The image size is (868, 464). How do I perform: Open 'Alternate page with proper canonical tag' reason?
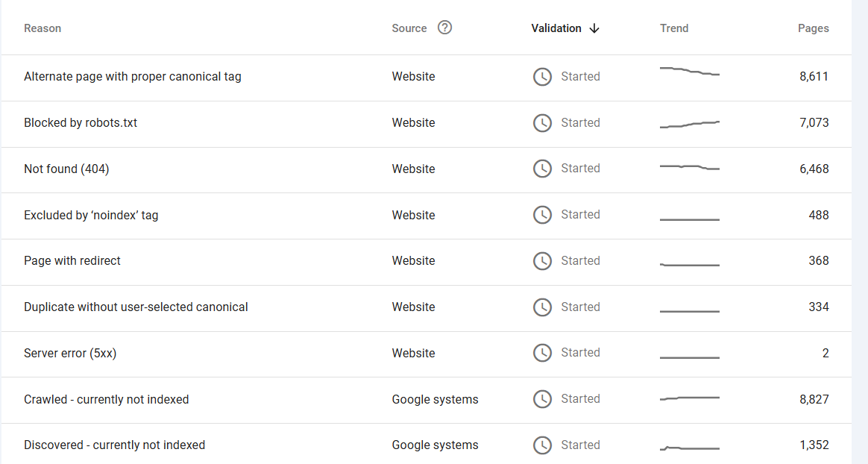pos(132,76)
